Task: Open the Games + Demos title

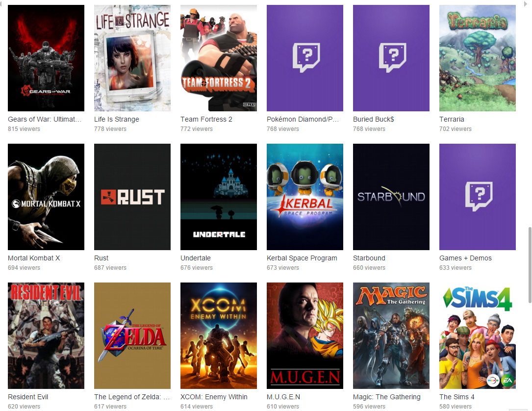Action: pos(465,258)
